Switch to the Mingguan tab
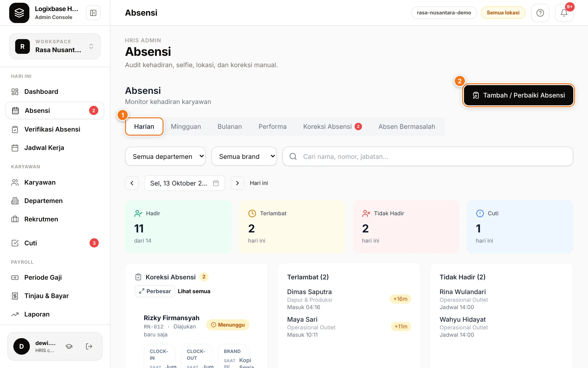This screenshot has height=368, width=588. pos(186,127)
